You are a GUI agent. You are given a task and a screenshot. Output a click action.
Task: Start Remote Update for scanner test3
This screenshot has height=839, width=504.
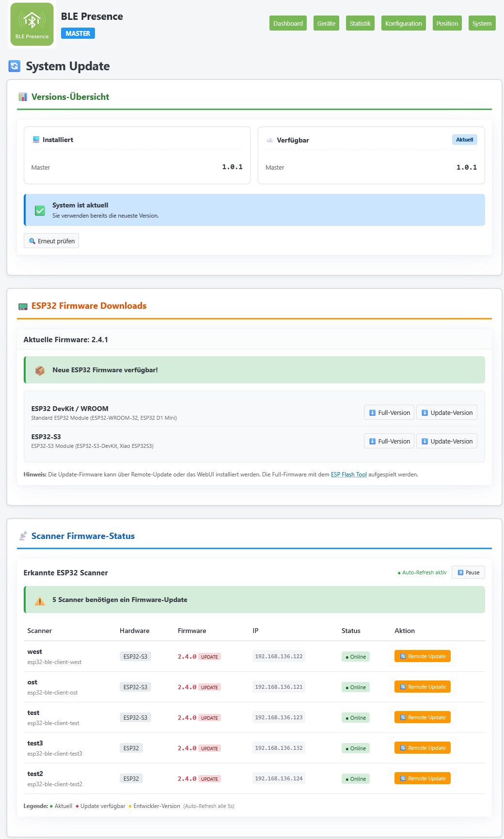point(422,748)
